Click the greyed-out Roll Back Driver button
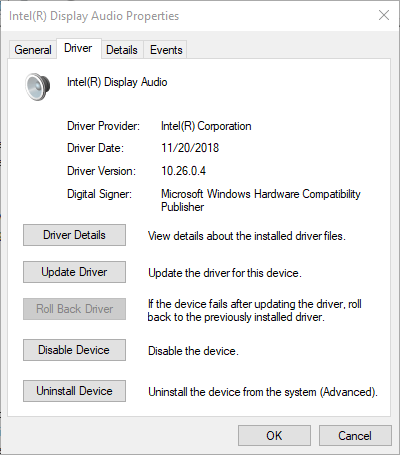This screenshot has width=400, height=455. click(74, 309)
